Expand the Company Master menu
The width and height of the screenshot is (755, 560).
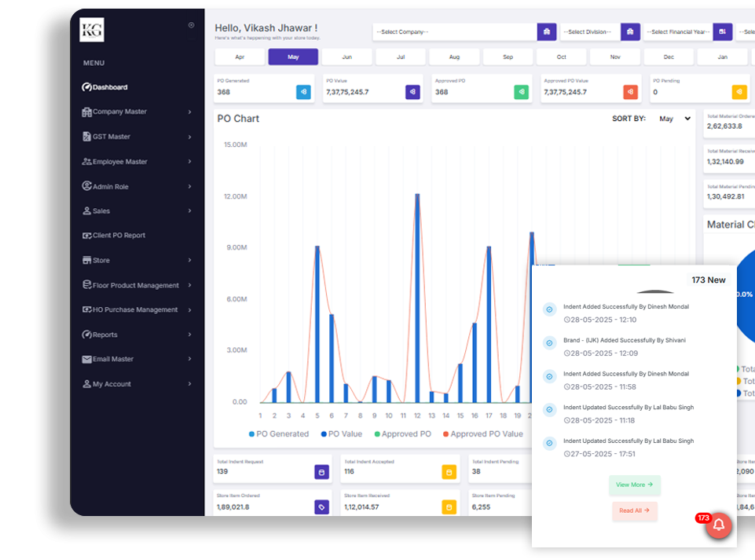pos(137,112)
